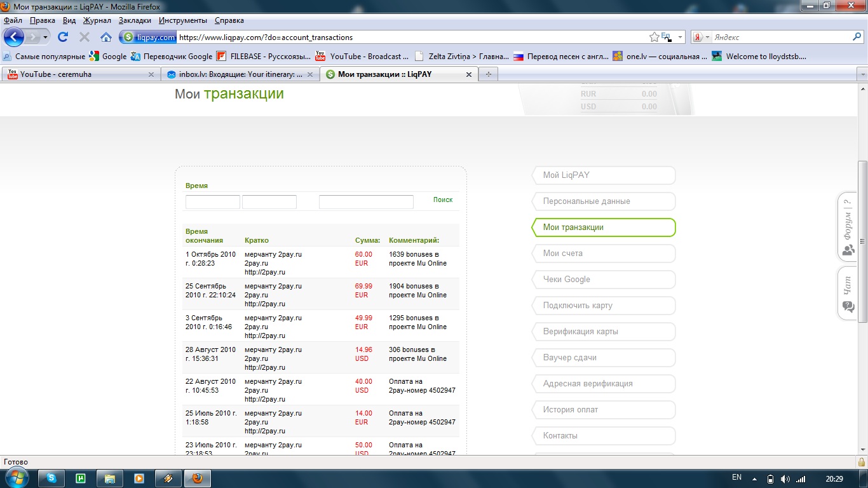Open Skype from the taskbar
Screen dimensions: 868x488
51,478
